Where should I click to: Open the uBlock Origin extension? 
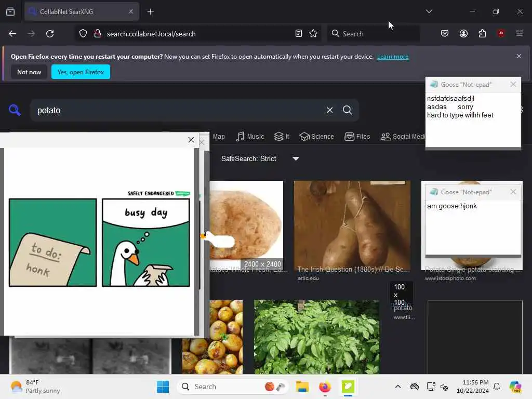point(501,33)
